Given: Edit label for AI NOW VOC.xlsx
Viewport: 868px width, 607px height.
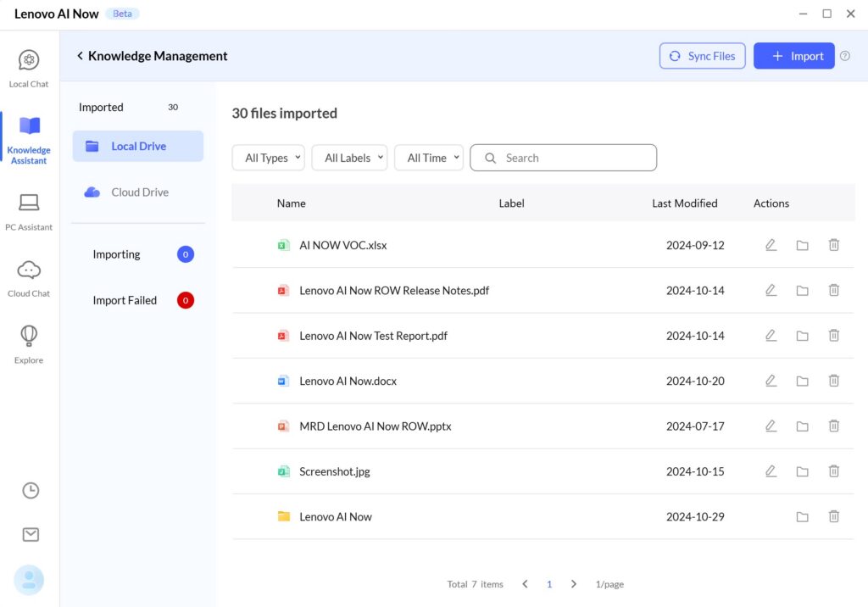Looking at the screenshot, I should click(x=771, y=245).
